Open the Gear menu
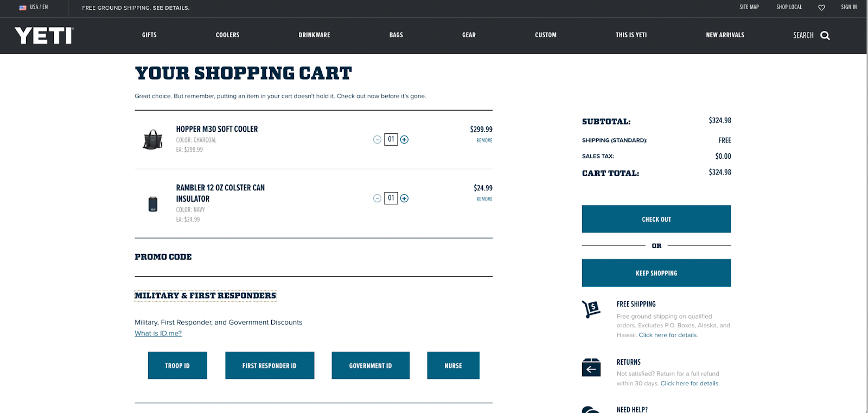 469,35
